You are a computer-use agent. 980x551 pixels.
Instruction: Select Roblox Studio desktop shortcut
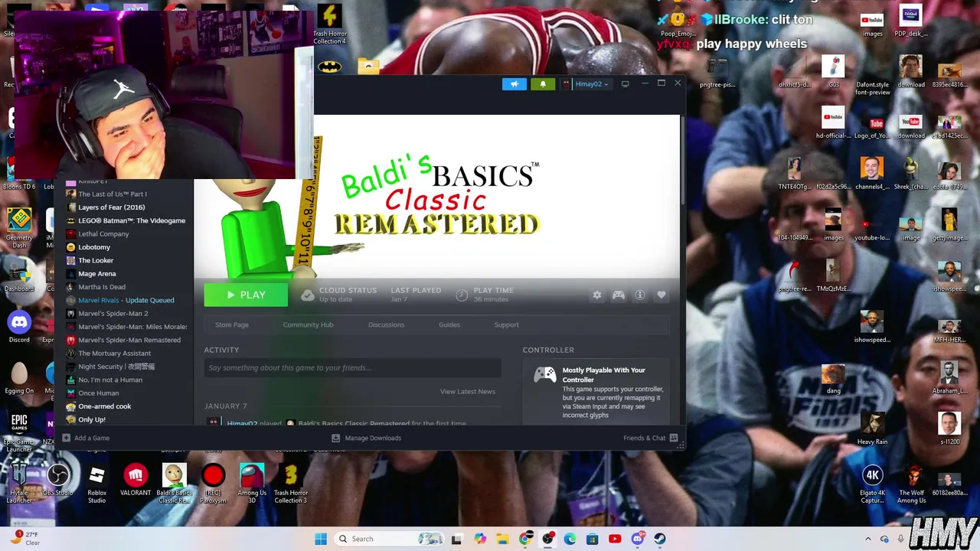[96, 484]
